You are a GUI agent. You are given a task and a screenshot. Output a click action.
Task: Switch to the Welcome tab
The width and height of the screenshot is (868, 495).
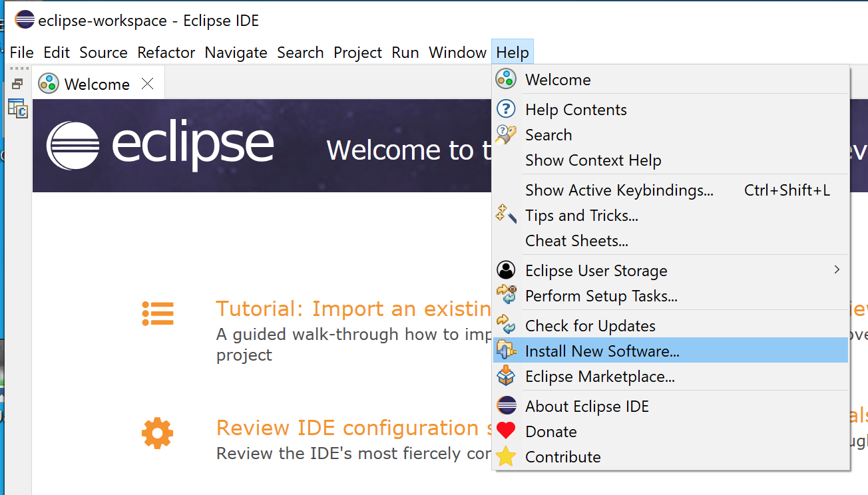point(97,84)
